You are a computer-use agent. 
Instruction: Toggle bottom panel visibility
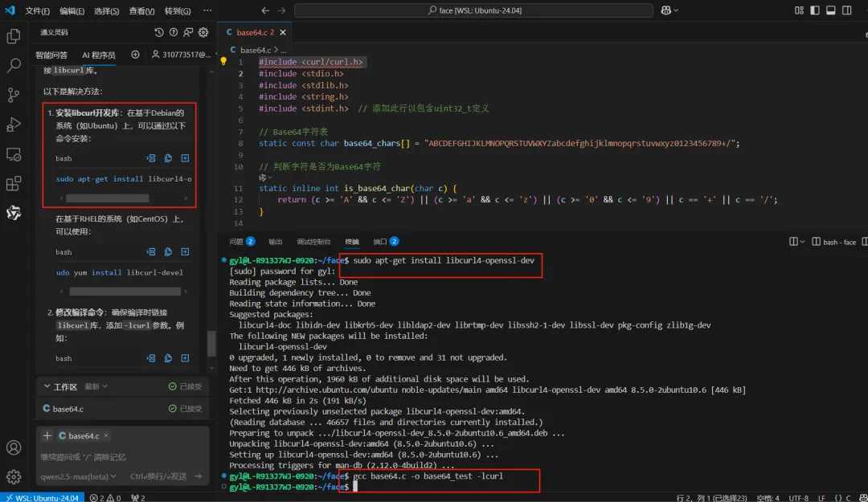point(831,10)
